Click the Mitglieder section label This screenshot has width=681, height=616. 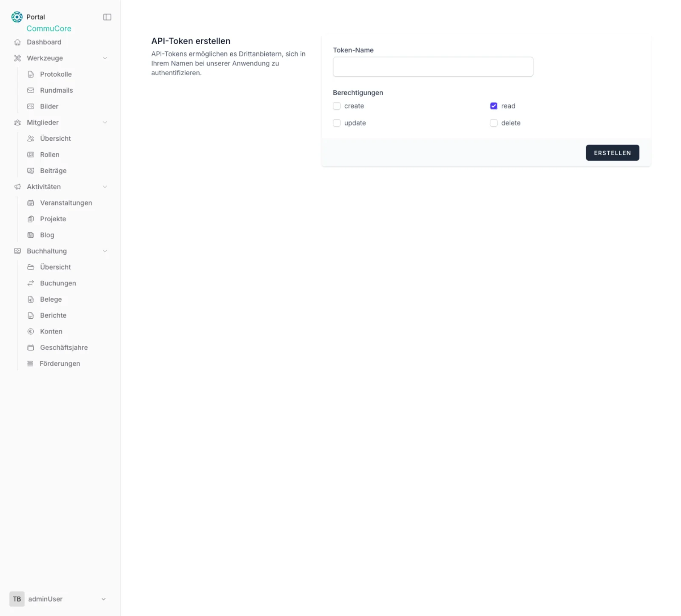pos(43,123)
